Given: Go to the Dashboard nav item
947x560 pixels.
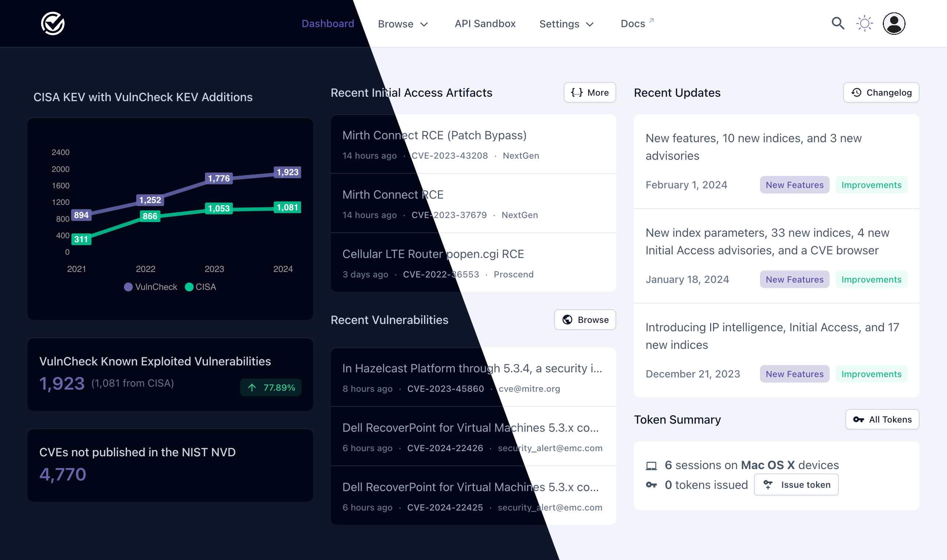Looking at the screenshot, I should tap(328, 23).
